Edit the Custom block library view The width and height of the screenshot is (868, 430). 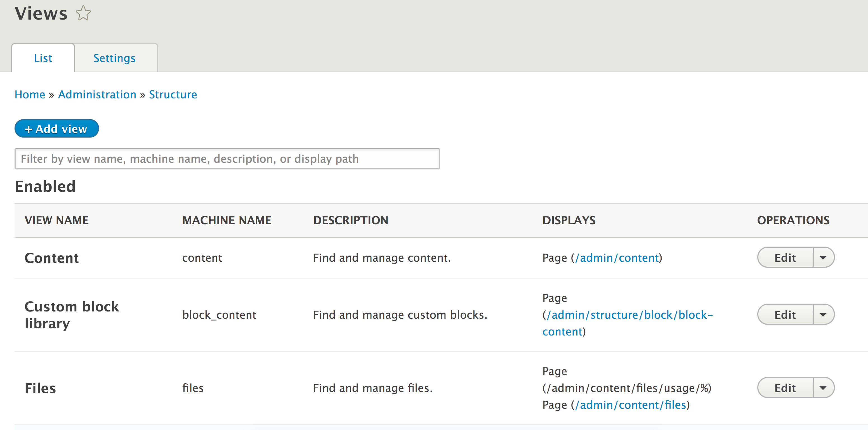785,315
